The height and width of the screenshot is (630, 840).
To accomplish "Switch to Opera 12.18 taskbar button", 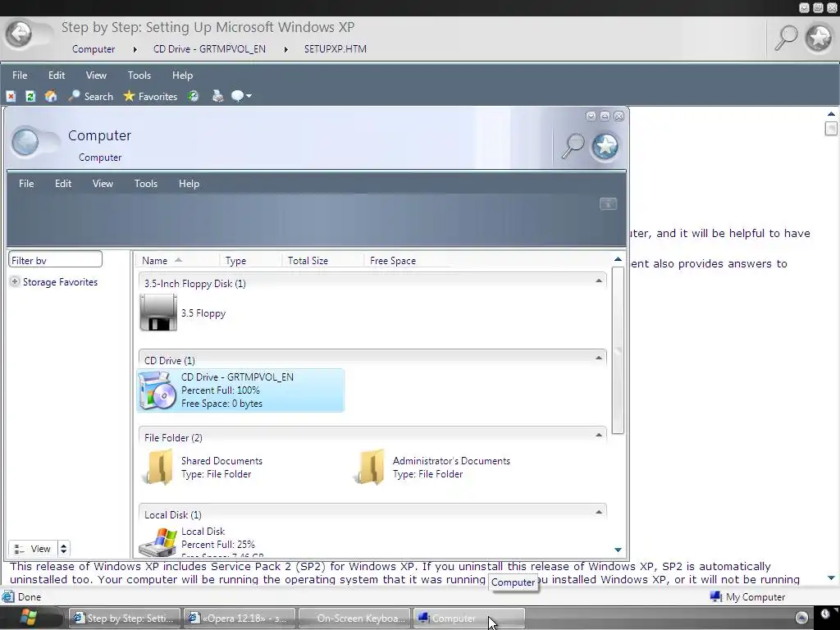I will [x=240, y=619].
